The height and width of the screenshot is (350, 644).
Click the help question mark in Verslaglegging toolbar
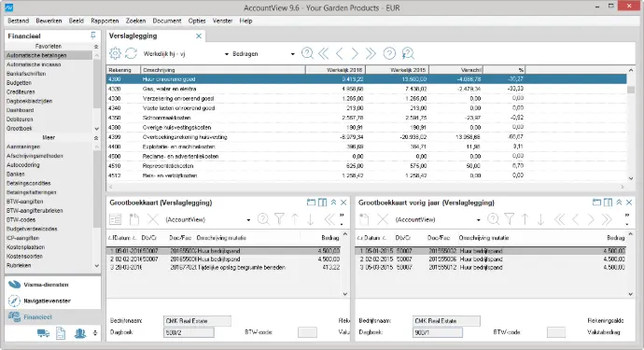(389, 53)
